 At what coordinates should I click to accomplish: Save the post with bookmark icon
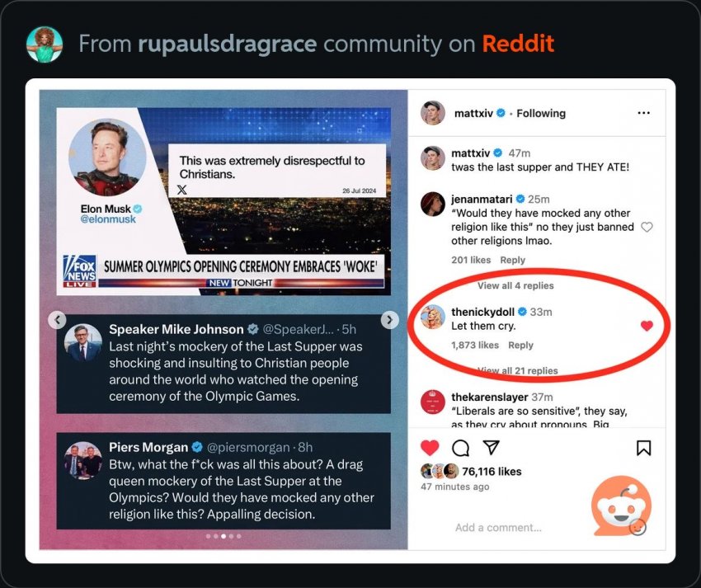click(643, 448)
